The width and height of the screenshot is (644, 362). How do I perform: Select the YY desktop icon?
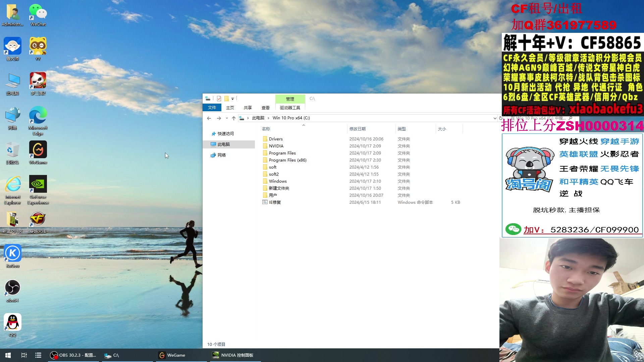(38, 49)
